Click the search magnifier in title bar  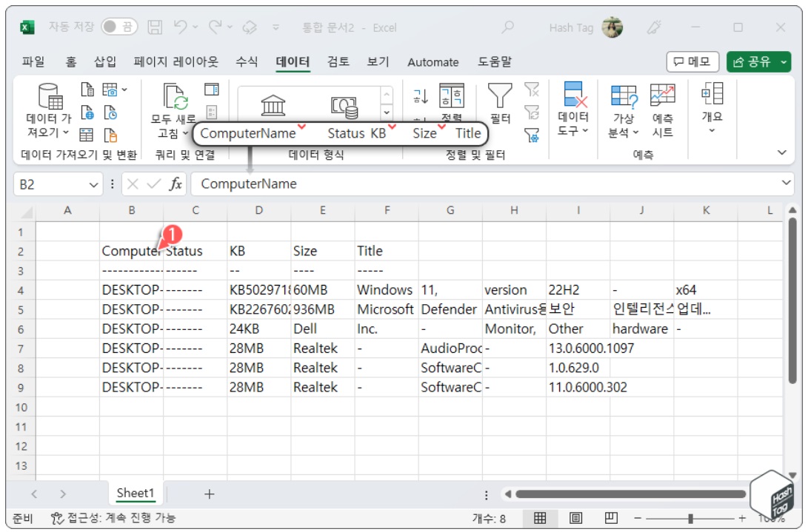[507, 27]
